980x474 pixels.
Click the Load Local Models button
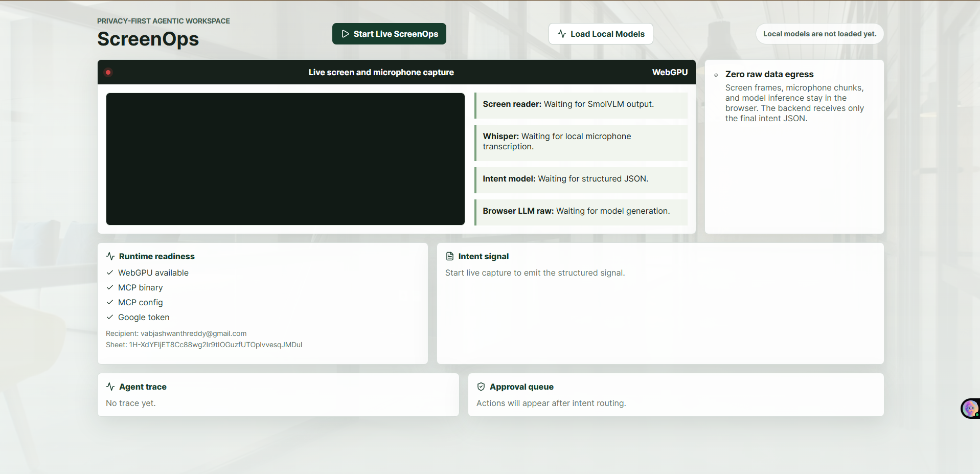601,34
